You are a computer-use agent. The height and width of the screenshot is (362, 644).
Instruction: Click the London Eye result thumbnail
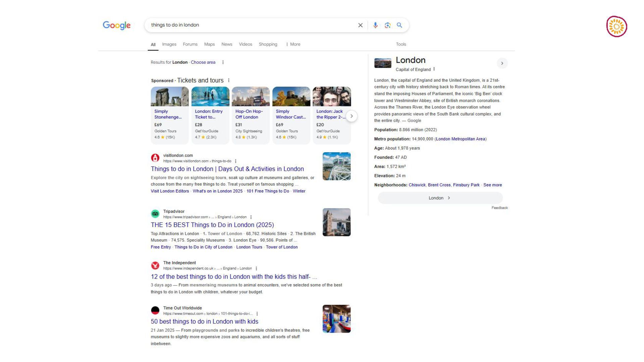[x=336, y=166]
